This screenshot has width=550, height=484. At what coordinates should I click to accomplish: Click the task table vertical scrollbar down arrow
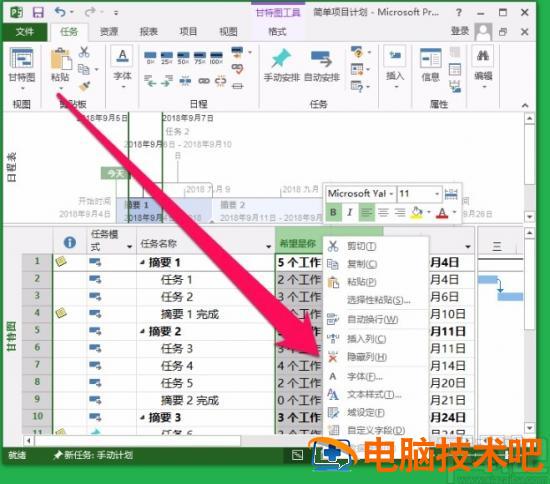(x=529, y=428)
